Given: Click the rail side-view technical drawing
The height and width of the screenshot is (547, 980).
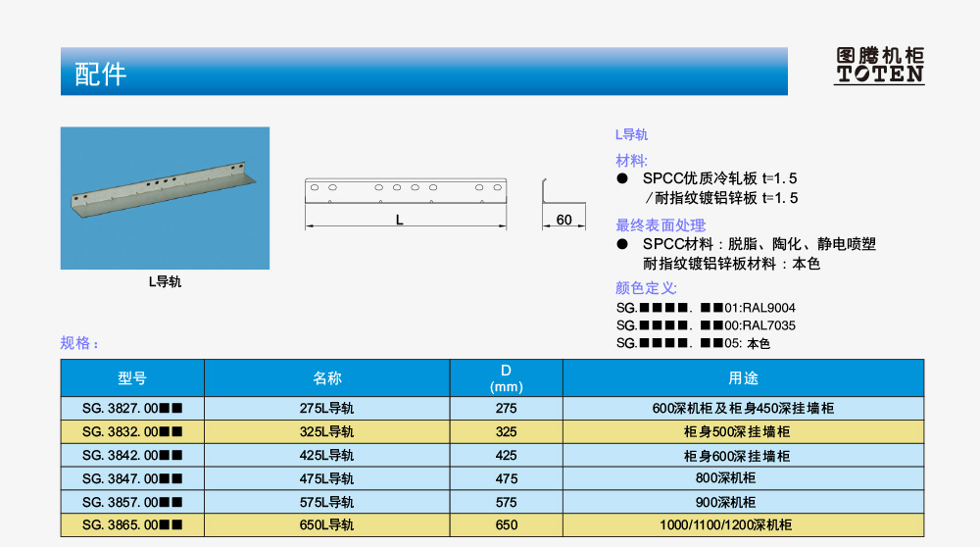Looking at the screenshot, I should 406,204.
